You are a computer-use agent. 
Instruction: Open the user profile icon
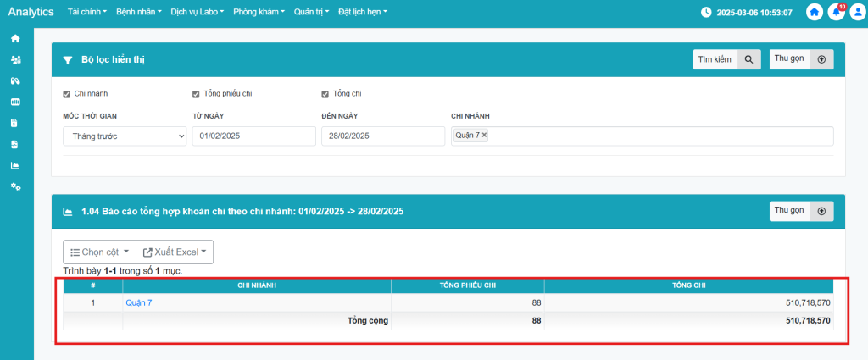click(x=857, y=13)
